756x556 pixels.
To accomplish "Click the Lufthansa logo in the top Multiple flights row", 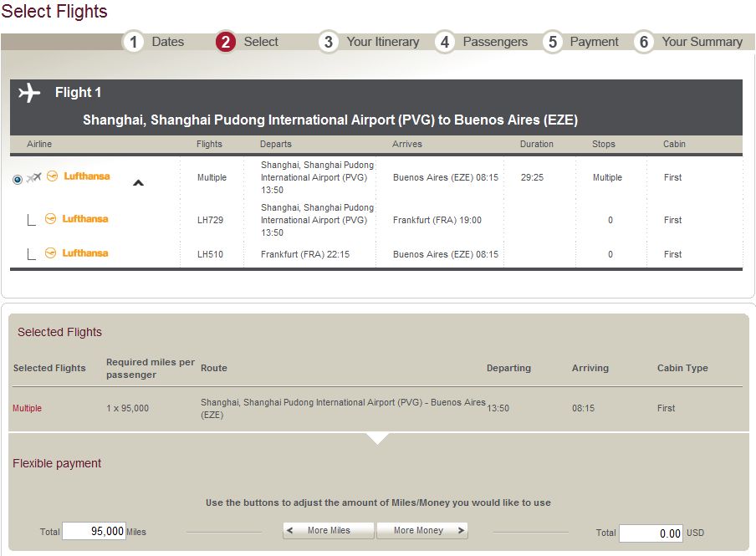I will point(78,176).
